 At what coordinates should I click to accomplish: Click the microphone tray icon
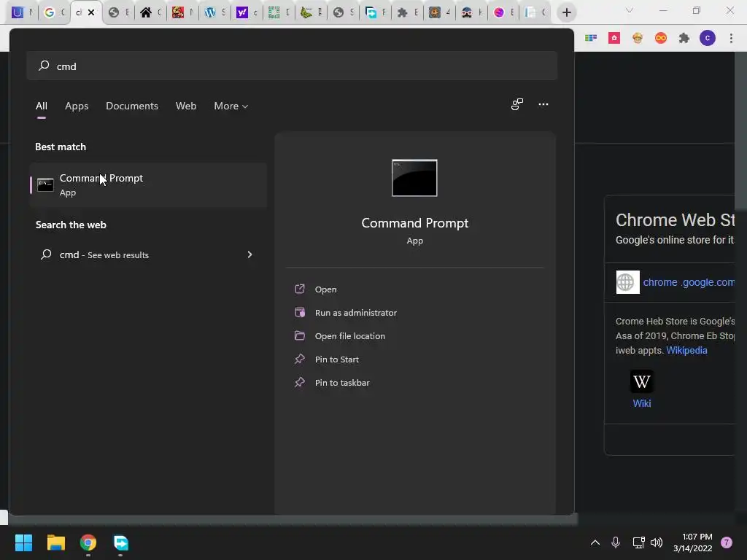(616, 542)
